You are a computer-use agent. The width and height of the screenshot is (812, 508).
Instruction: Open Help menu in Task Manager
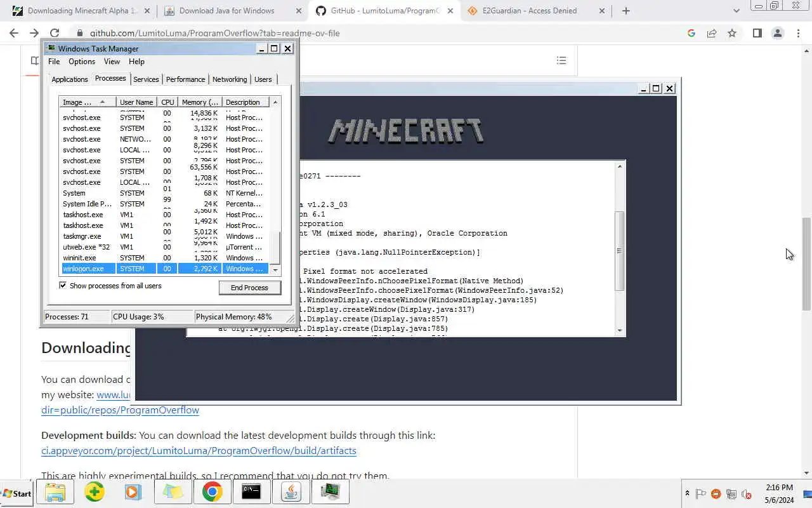(136, 62)
